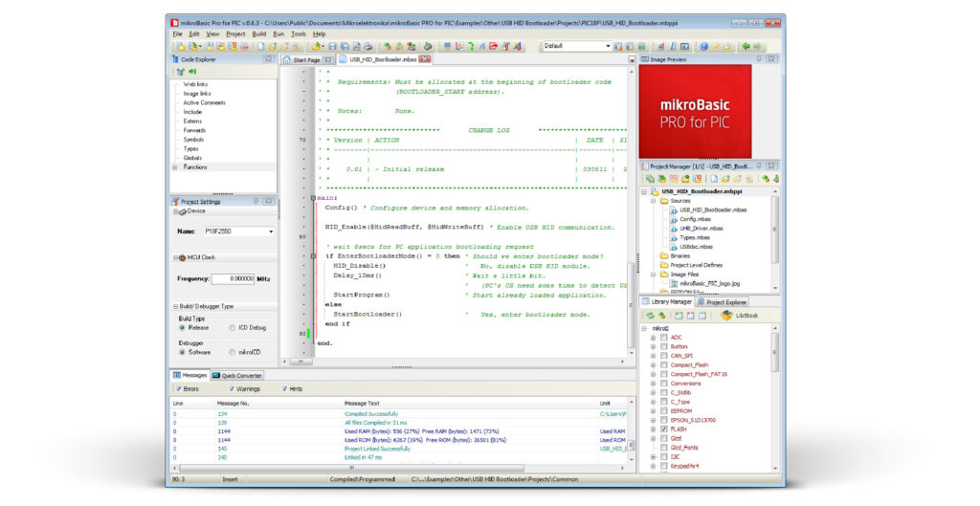Switch to the Quick Converter tab

[237, 375]
